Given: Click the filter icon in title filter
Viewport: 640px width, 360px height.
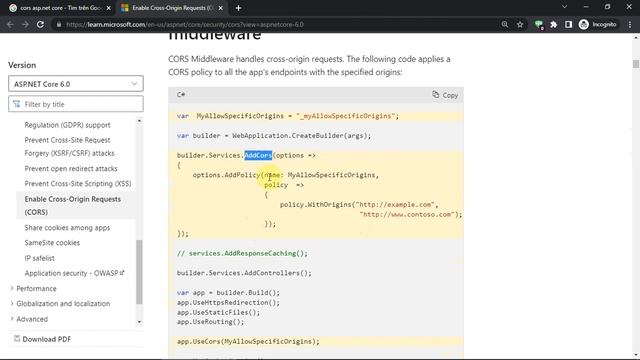Looking at the screenshot, I should (x=16, y=104).
